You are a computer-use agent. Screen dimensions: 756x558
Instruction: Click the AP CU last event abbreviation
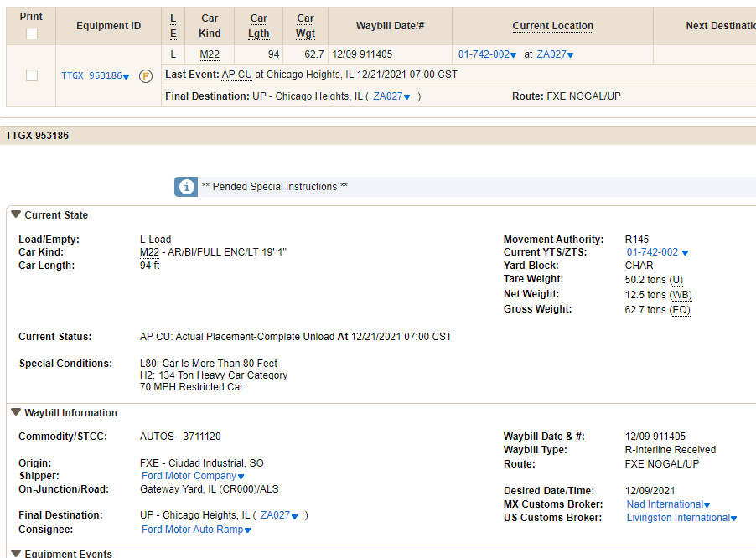pyautogui.click(x=236, y=75)
